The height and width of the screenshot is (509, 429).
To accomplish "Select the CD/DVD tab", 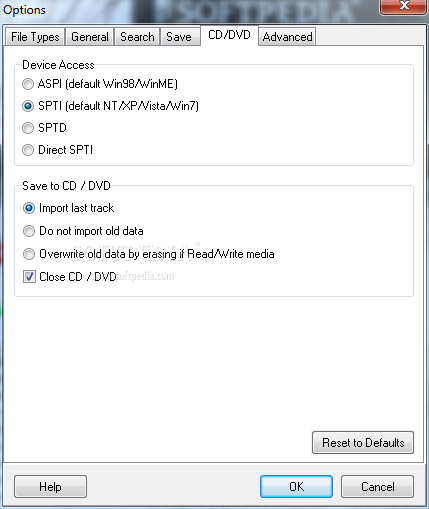I will (x=229, y=35).
